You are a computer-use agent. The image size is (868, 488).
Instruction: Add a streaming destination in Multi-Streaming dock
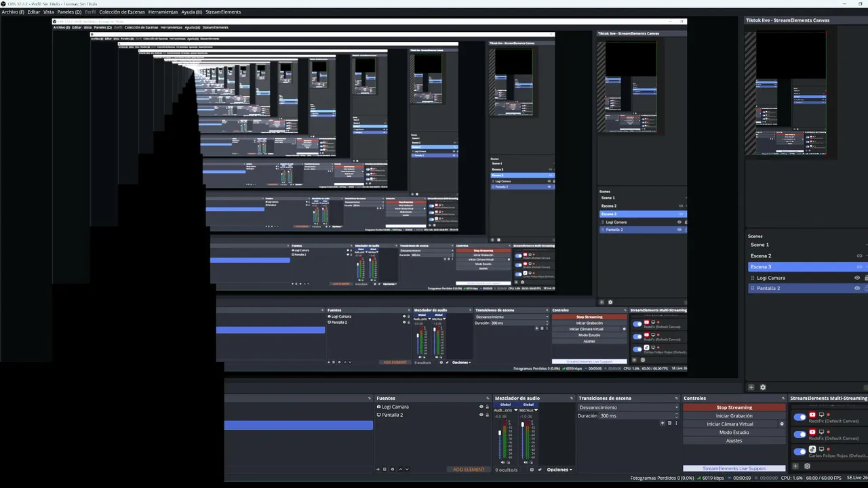pyautogui.click(x=795, y=466)
